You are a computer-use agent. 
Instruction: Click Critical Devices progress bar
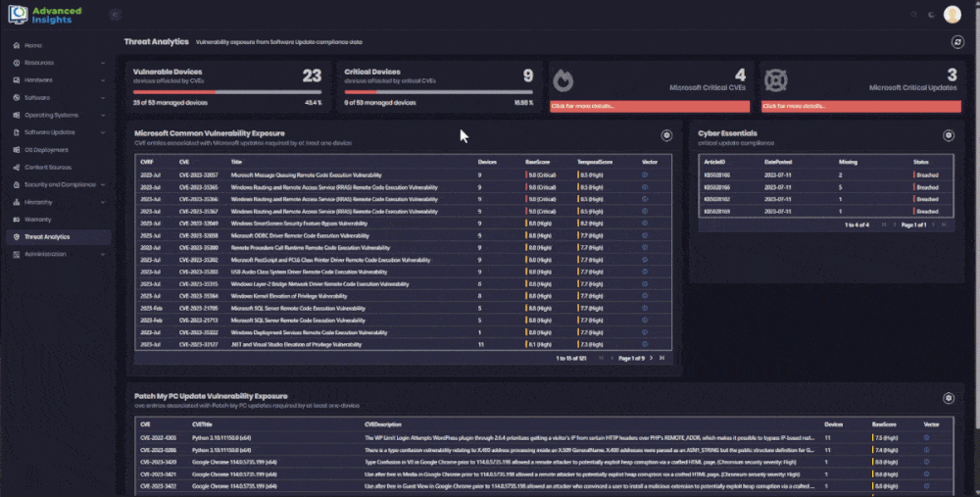(439, 92)
